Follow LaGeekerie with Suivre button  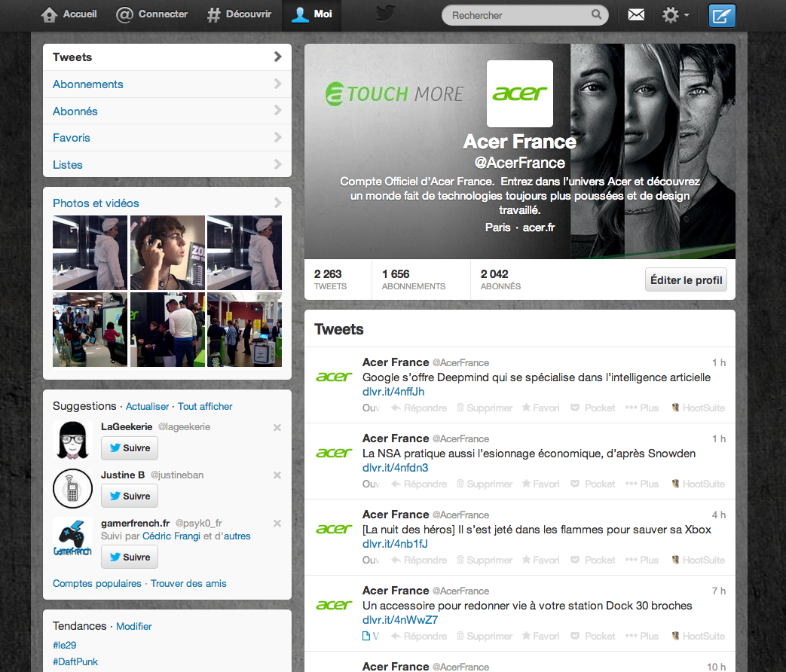pos(130,448)
